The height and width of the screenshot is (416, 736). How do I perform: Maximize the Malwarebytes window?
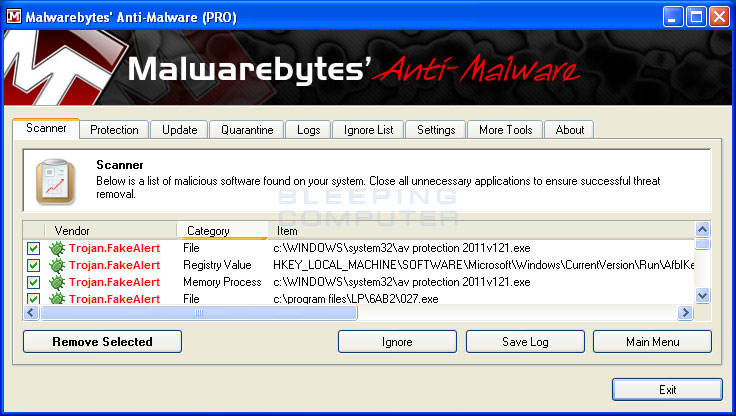[696, 17]
